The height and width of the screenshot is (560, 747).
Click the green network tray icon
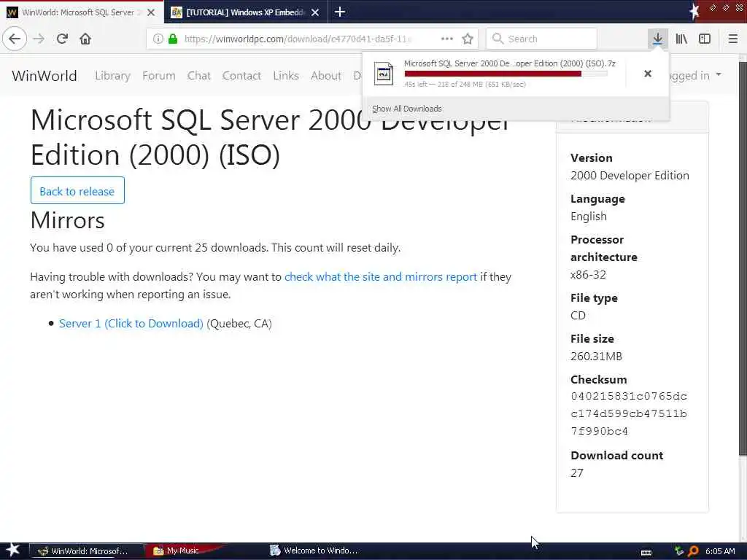click(679, 551)
